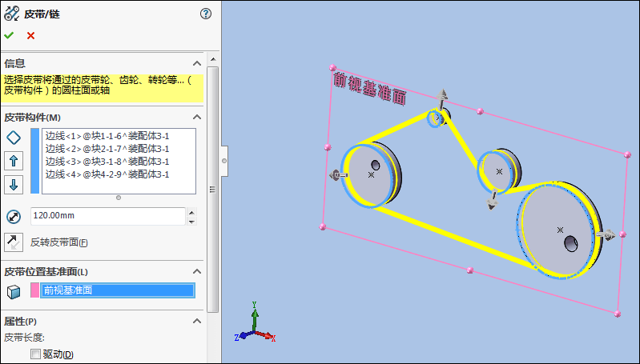This screenshot has width=640, height=364.
Task: Click the pulley diameter icon
Action: click(x=14, y=217)
